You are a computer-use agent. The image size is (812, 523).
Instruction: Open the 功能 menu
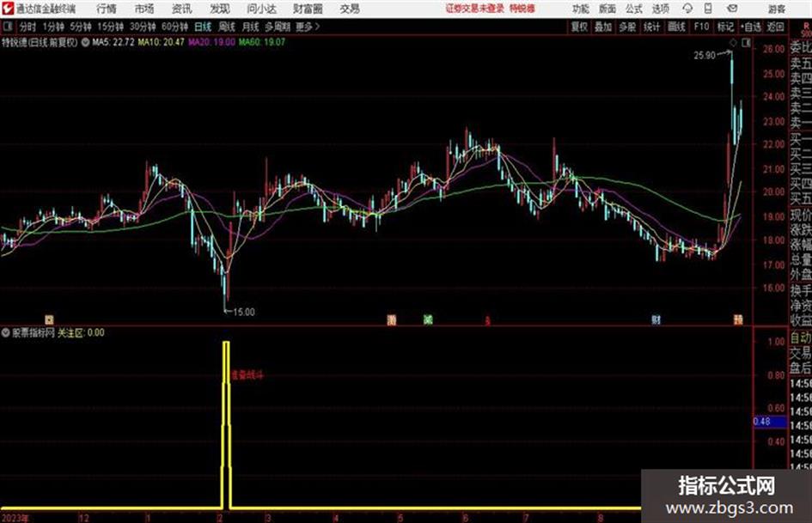click(581, 9)
